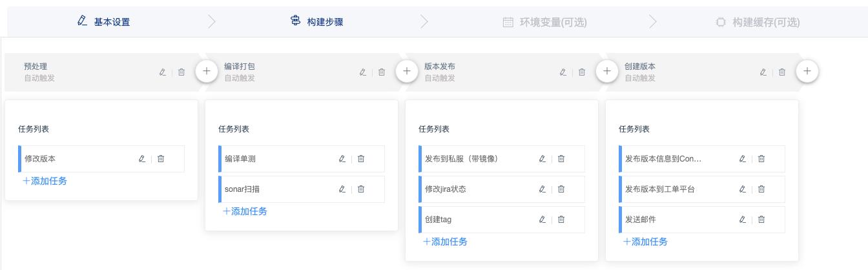
Task: Select the 发布到私服（带镜像）task row
Action: point(502,159)
